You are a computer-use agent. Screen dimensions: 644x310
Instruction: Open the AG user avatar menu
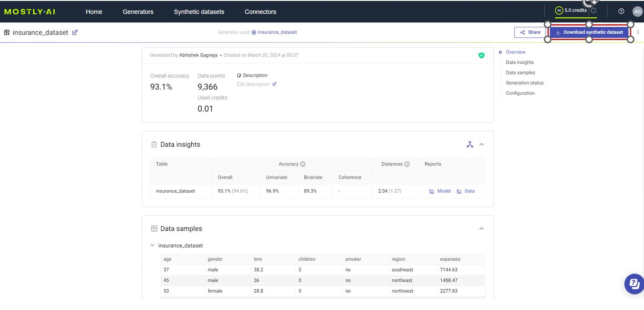(638, 12)
